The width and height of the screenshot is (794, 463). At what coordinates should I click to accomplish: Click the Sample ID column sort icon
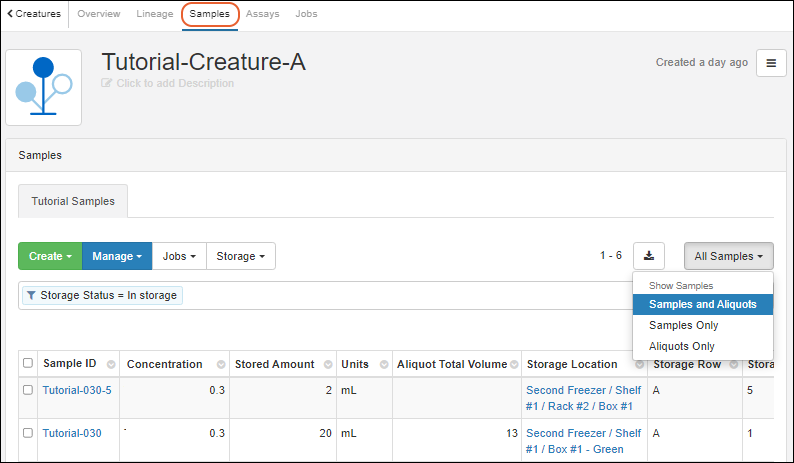point(111,365)
